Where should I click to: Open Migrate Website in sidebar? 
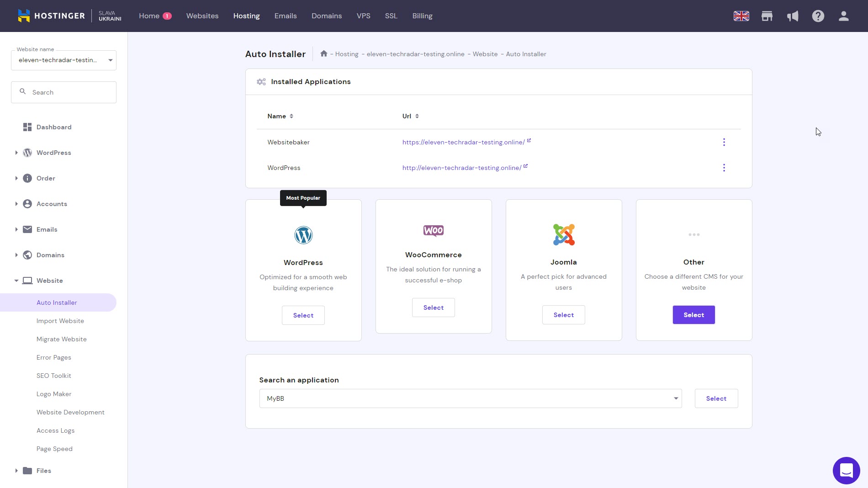pos(62,339)
